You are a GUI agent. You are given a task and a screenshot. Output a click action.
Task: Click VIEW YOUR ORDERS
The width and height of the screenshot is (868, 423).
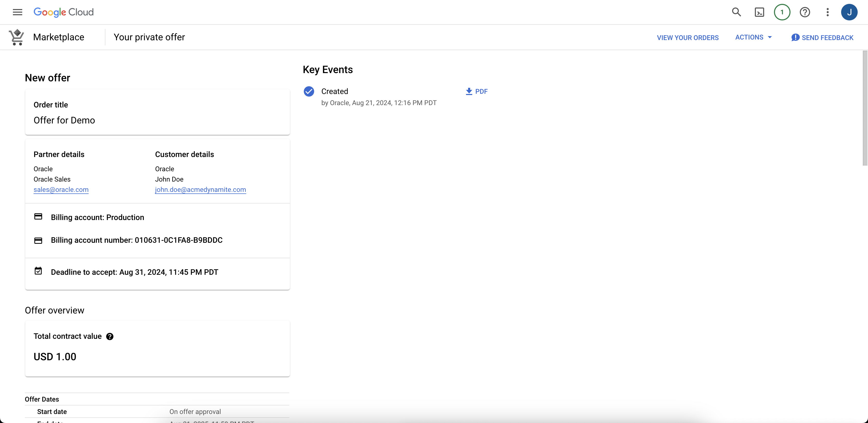click(x=688, y=37)
